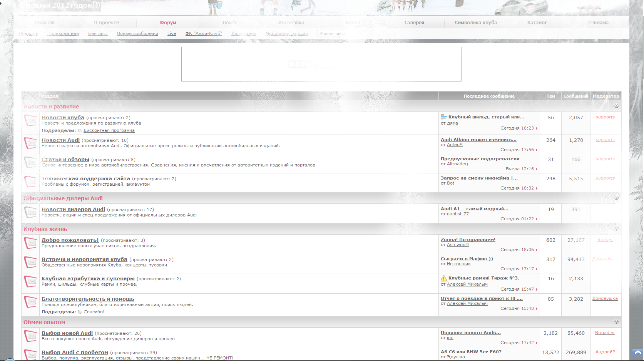Open thread Сыграем в Мафию ))

467,259
